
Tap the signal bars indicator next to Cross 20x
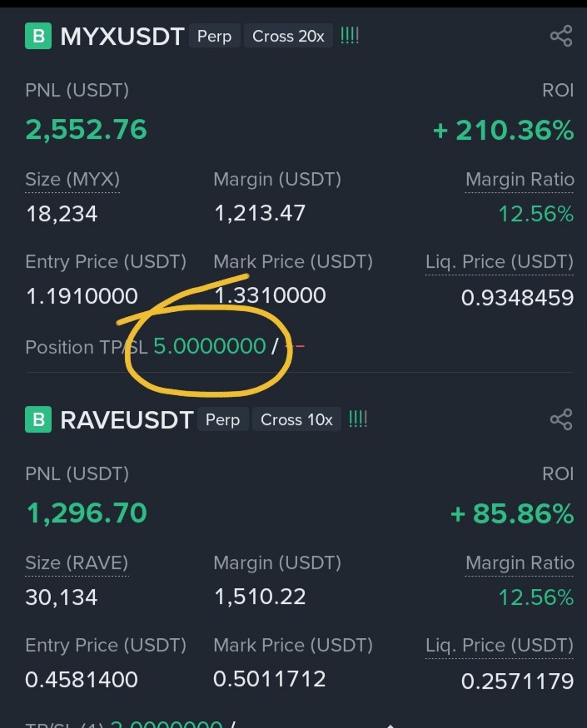click(x=350, y=36)
